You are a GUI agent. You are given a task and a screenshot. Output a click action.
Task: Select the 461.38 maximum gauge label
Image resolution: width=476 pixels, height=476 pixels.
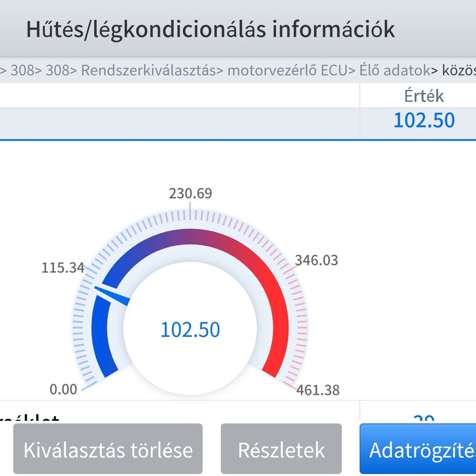(x=318, y=390)
